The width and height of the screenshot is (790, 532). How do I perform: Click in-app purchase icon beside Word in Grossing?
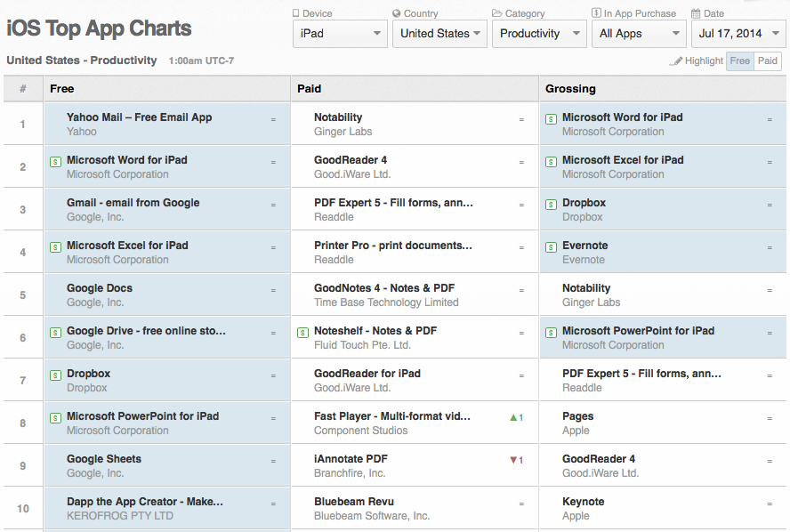[x=552, y=119]
